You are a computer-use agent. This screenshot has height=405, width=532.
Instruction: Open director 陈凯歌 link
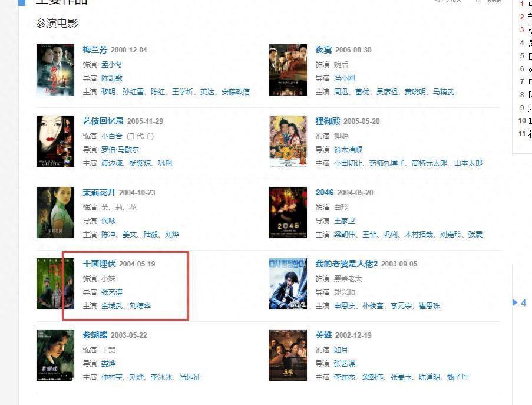point(111,78)
